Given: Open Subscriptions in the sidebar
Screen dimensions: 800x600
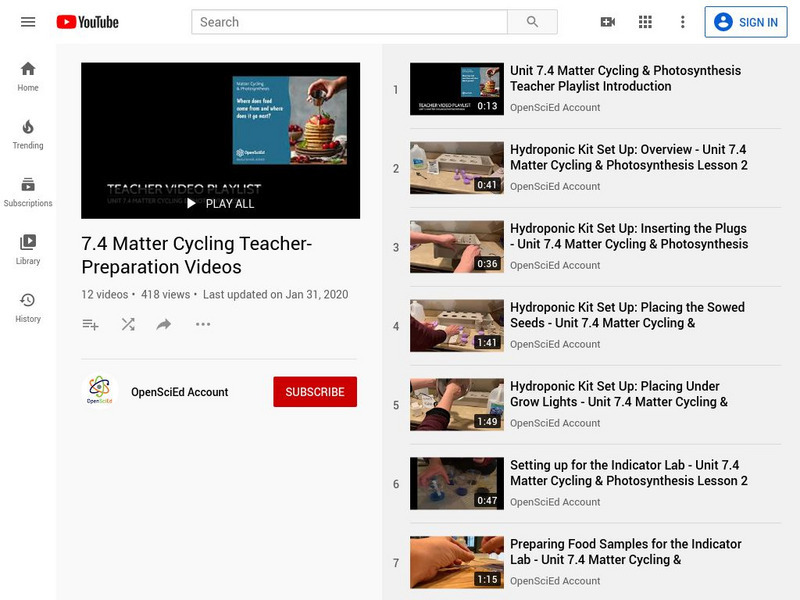Looking at the screenshot, I should coord(28,192).
